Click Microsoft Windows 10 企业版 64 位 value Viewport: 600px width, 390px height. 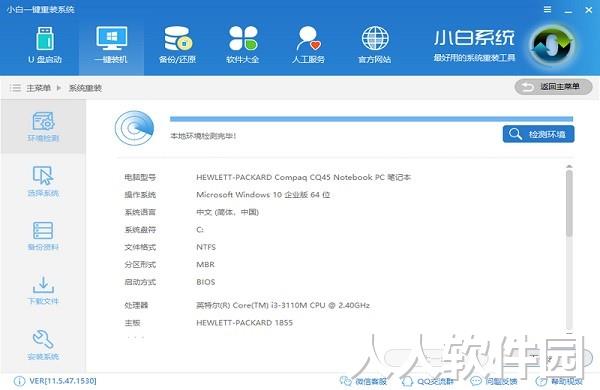click(263, 195)
